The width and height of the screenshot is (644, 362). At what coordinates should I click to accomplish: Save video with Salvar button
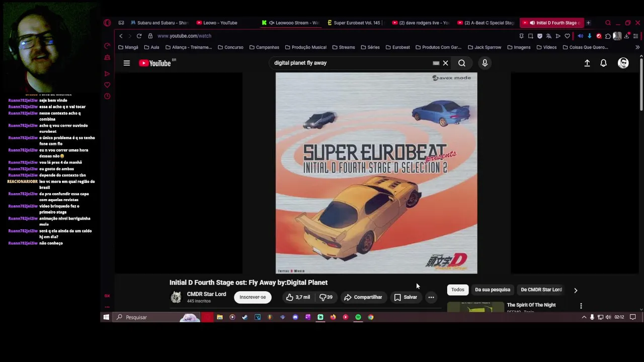(406, 297)
